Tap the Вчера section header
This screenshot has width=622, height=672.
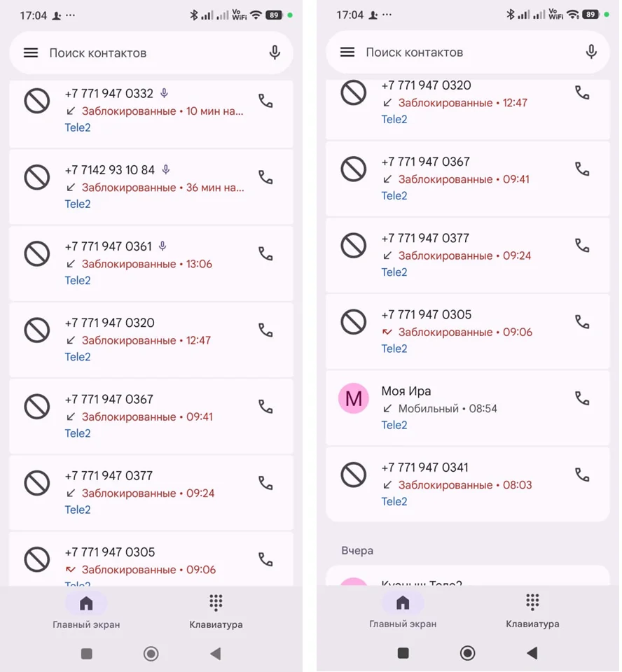coord(357,551)
